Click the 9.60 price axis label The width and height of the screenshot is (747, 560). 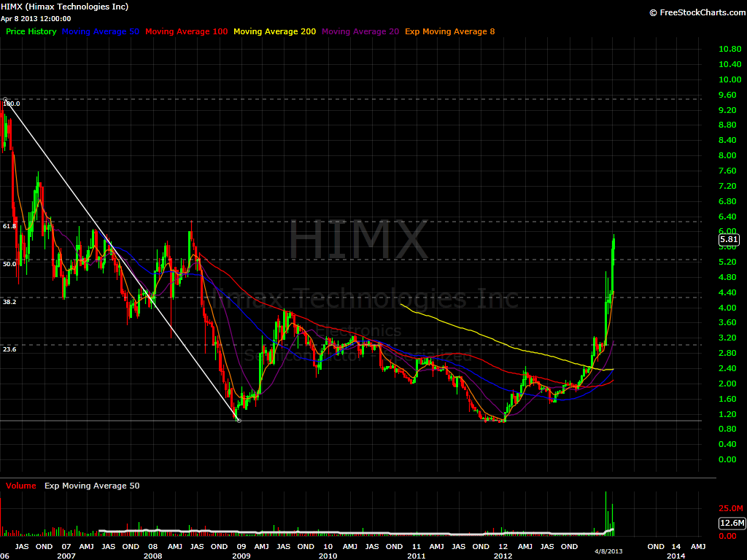pyautogui.click(x=727, y=95)
